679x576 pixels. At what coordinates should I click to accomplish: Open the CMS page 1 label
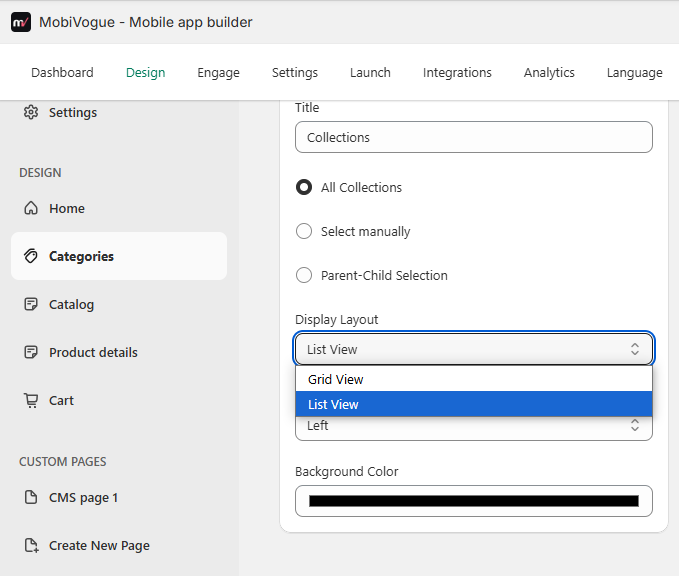click(x=83, y=498)
